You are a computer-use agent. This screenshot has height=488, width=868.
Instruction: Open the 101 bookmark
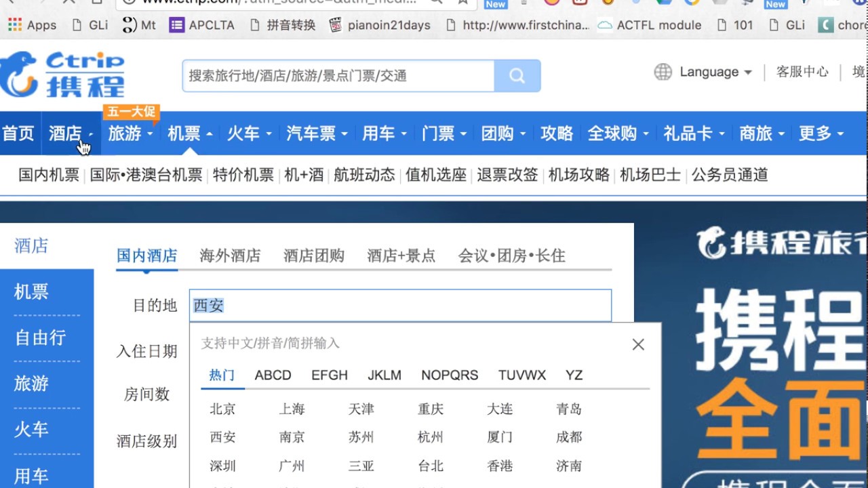[735, 25]
